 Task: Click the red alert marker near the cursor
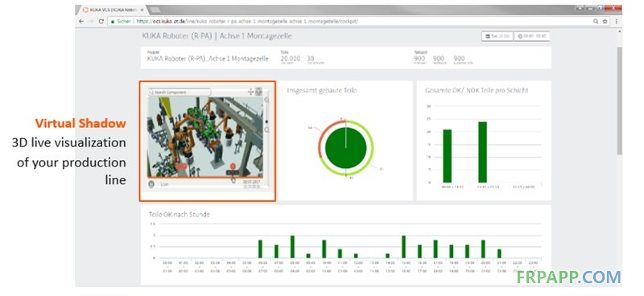click(233, 166)
